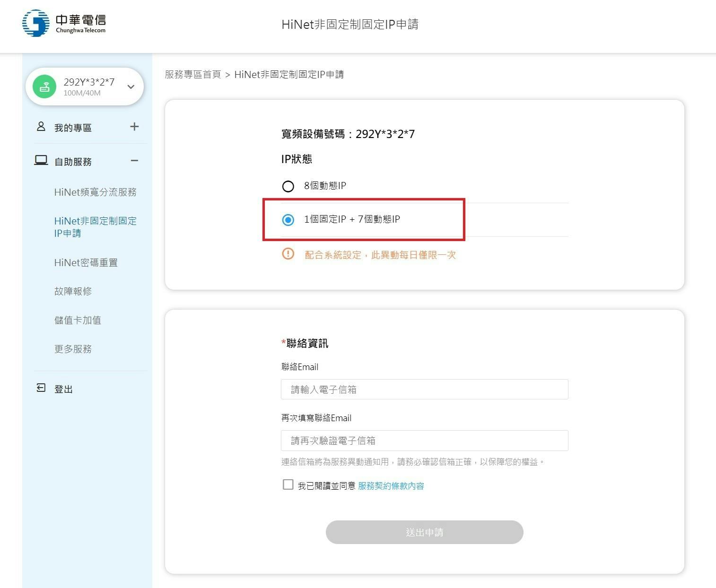Focus the 再次填寫聯絡Email input field
This screenshot has height=588, width=716.
click(425, 441)
